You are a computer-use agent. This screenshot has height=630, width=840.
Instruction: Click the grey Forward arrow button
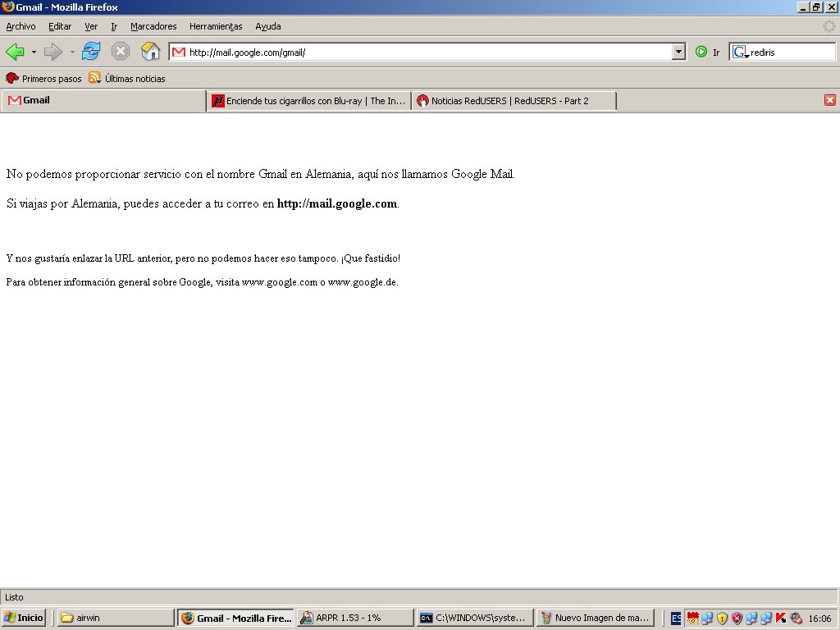click(52, 52)
